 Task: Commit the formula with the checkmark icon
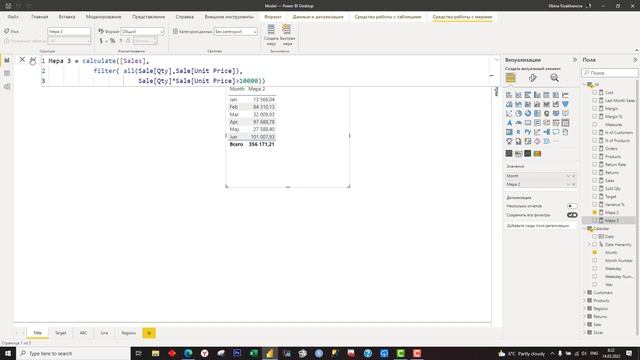[x=33, y=61]
